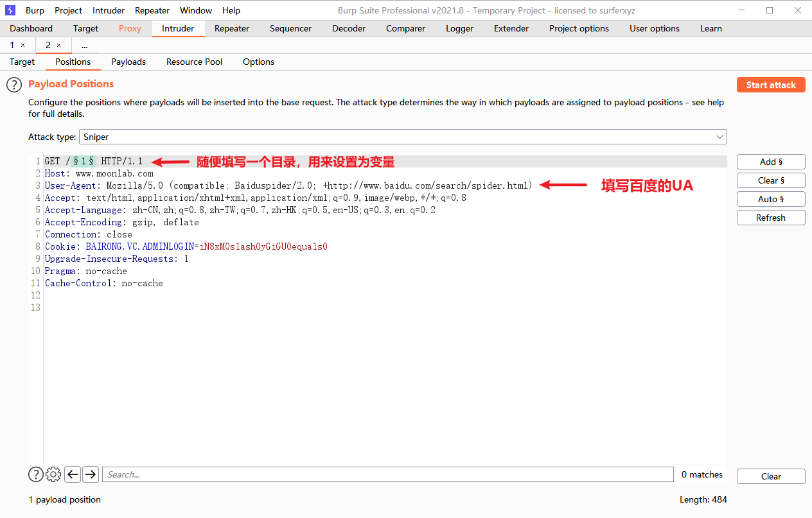Click the Clear § button
Viewport: 812px width, 518px height.
[771, 180]
